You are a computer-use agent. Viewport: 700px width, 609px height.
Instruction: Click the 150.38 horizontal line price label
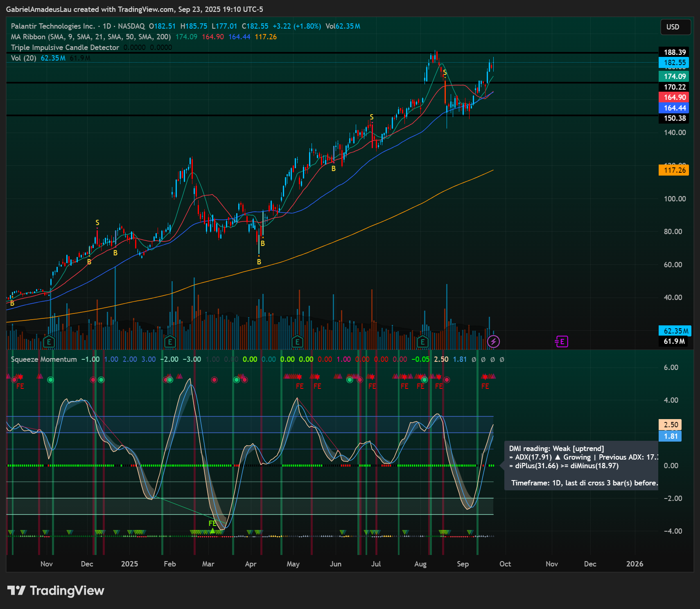click(x=674, y=118)
